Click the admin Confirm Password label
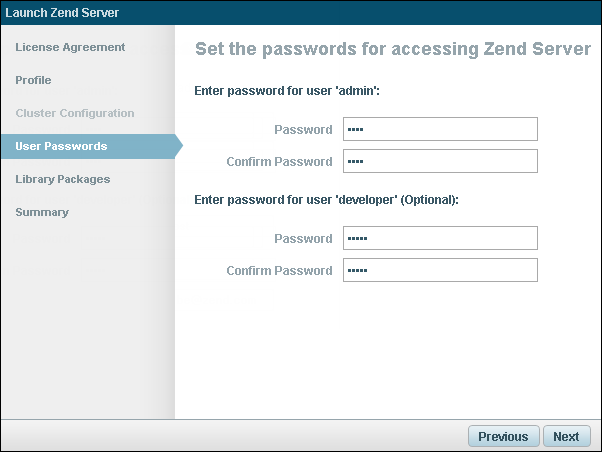 click(x=279, y=162)
